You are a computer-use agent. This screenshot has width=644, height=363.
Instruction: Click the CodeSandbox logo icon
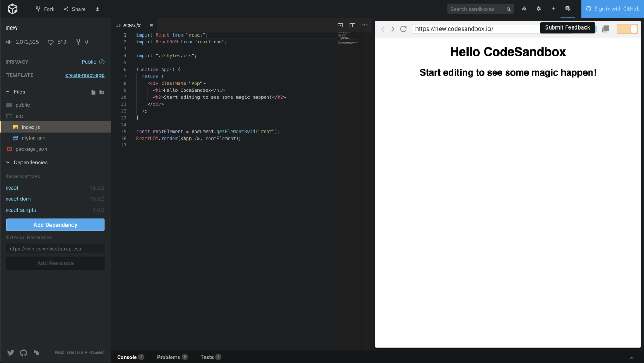(12, 9)
